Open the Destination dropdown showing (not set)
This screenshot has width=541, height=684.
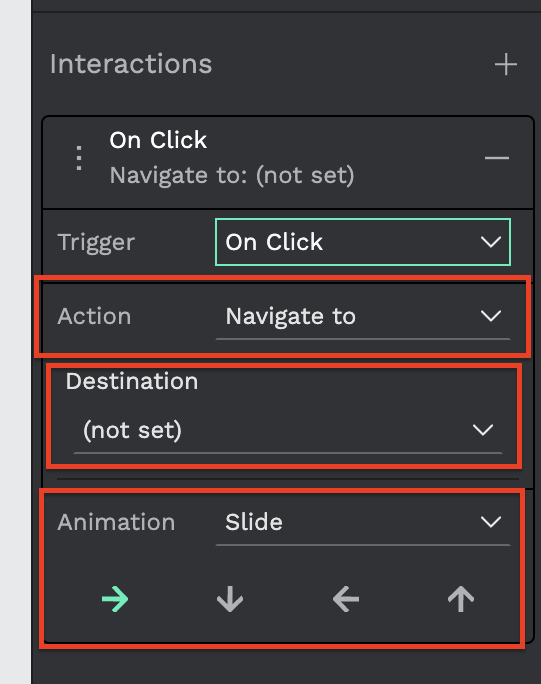tap(288, 430)
